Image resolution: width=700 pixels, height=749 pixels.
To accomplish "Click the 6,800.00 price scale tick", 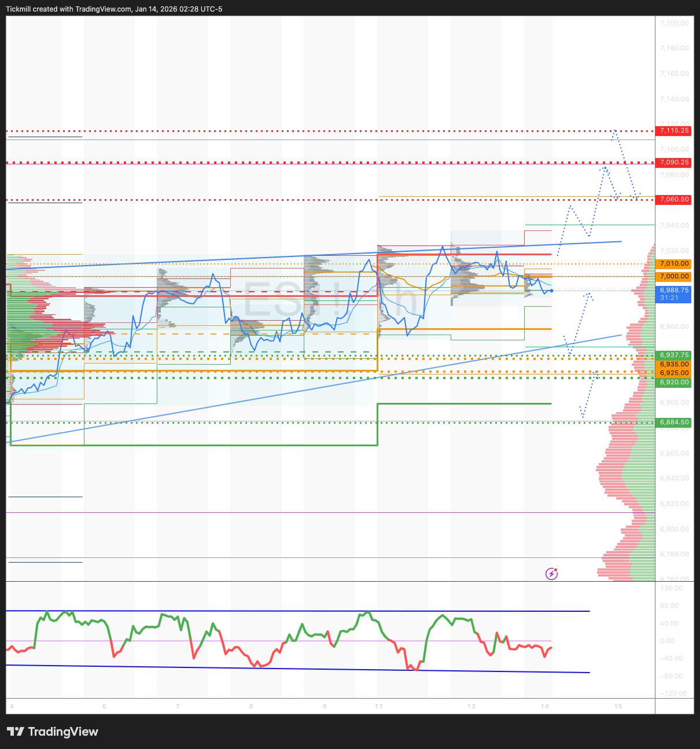I will click(674, 530).
